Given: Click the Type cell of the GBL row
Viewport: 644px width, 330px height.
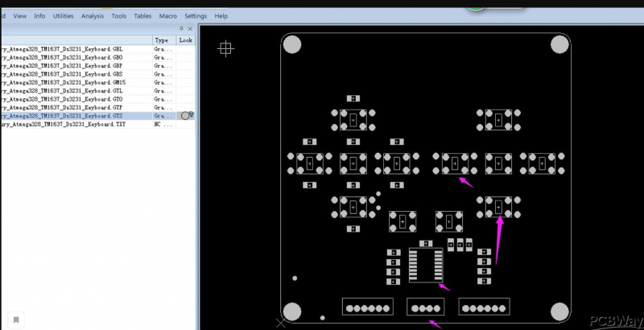Looking at the screenshot, I should 164,49.
